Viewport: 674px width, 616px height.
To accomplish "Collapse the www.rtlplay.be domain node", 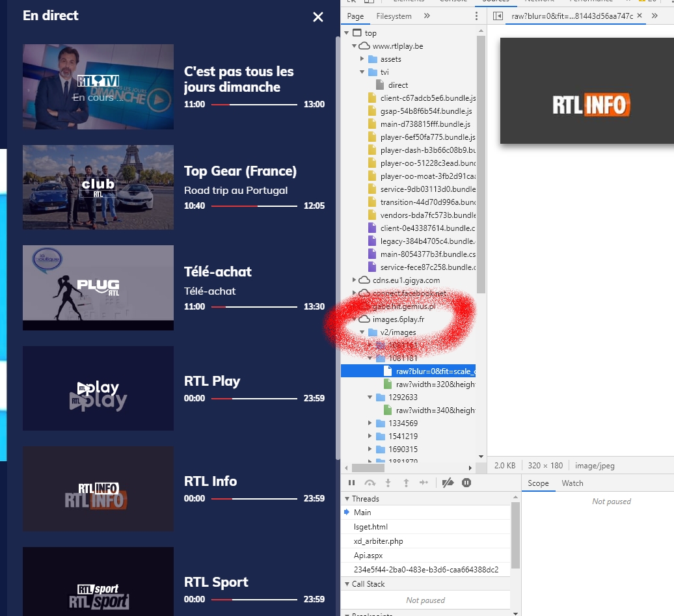I will [354, 46].
